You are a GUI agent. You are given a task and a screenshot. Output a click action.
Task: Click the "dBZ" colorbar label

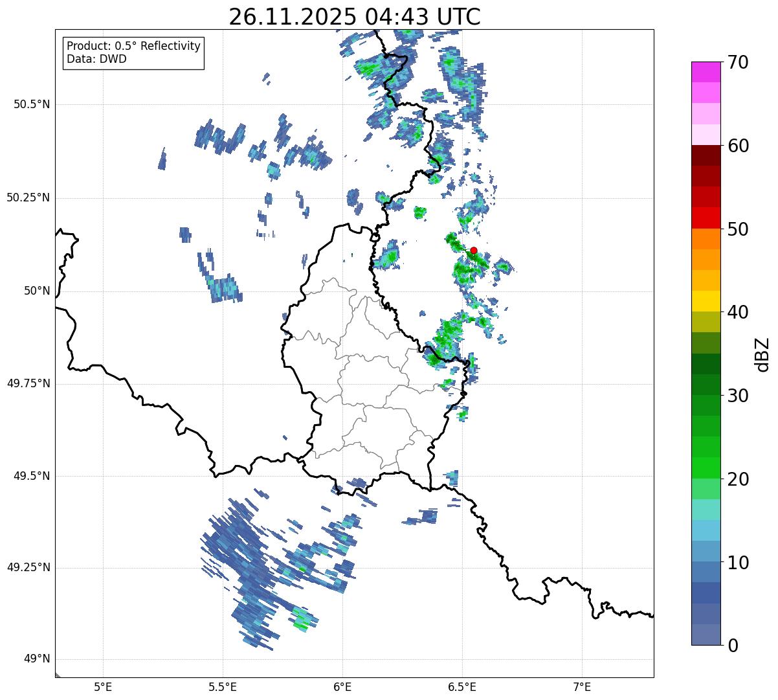[762, 354]
